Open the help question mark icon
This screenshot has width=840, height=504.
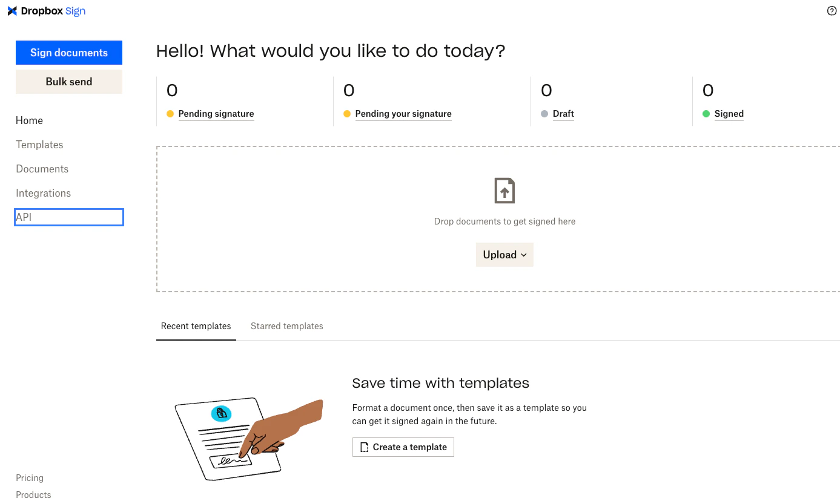(x=832, y=11)
